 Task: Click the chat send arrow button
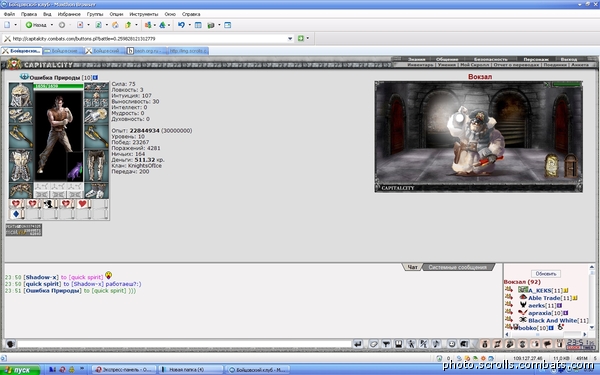[x=358, y=344]
